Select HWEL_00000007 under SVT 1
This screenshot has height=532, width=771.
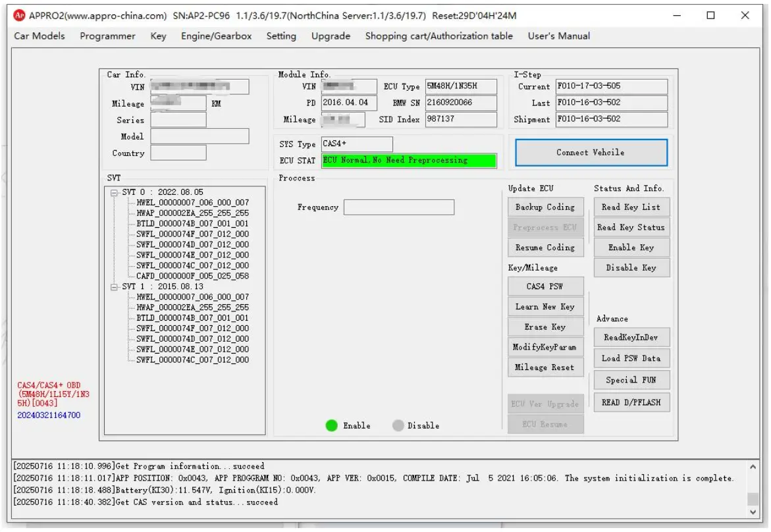coord(193,297)
